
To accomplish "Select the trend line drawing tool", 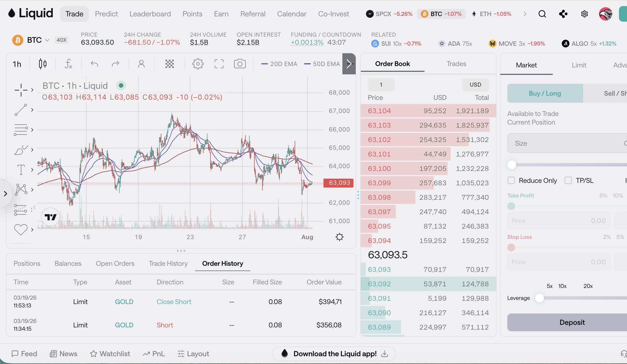I will coord(21,110).
